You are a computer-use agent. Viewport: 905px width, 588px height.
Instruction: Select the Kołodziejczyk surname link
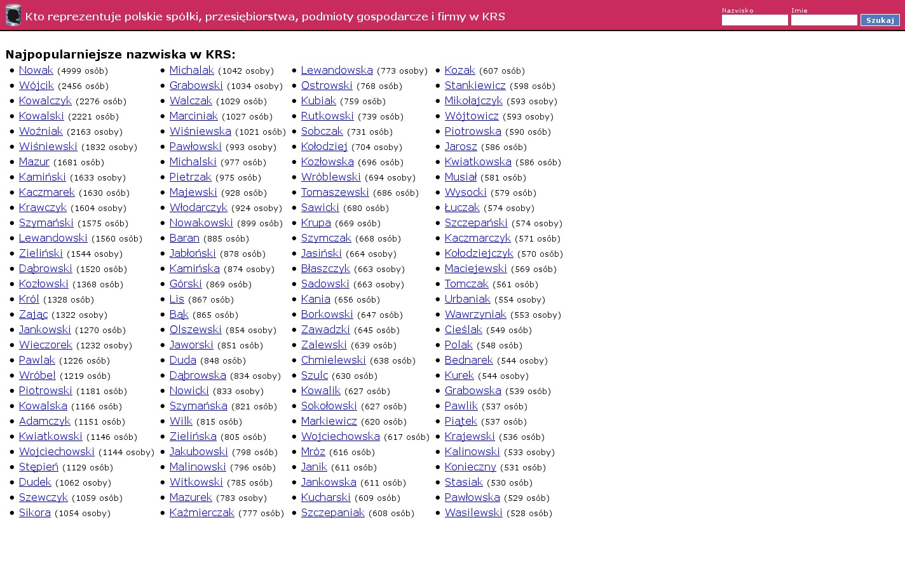479,254
